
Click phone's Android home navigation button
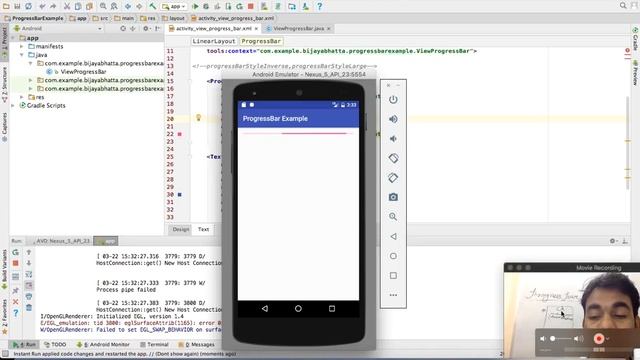point(298,309)
